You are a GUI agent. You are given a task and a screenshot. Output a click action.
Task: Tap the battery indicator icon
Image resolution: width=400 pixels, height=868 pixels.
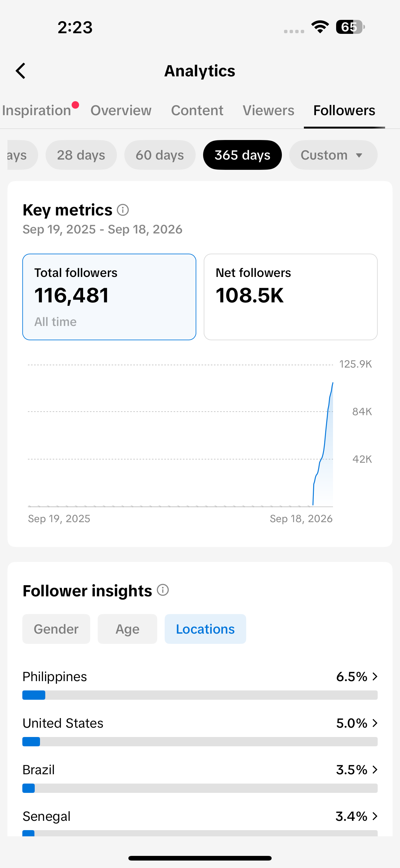pyautogui.click(x=350, y=27)
